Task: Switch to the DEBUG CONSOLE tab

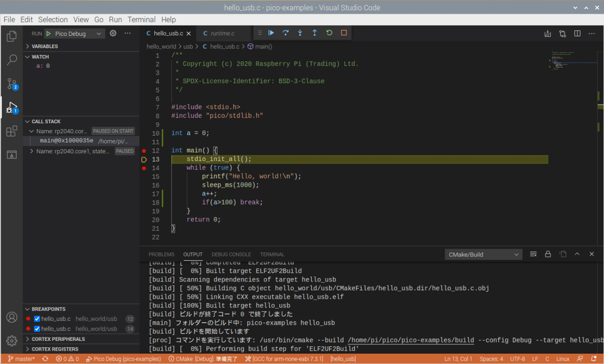Action: point(231,254)
